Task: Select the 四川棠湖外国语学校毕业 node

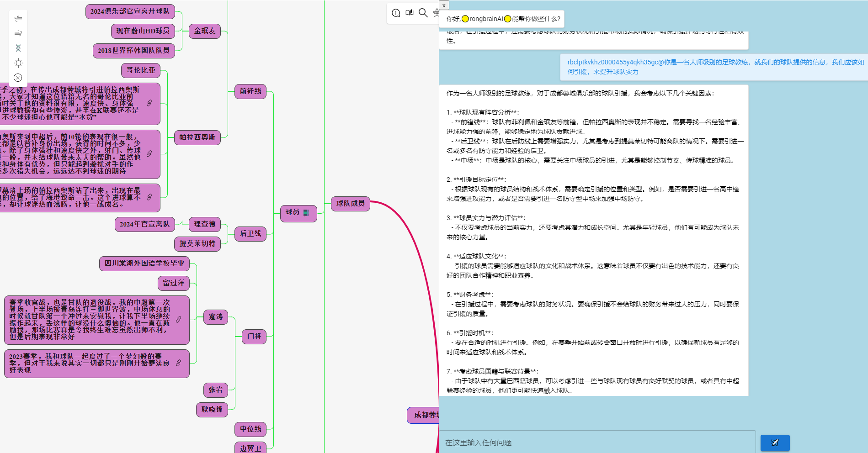Action: [144, 263]
